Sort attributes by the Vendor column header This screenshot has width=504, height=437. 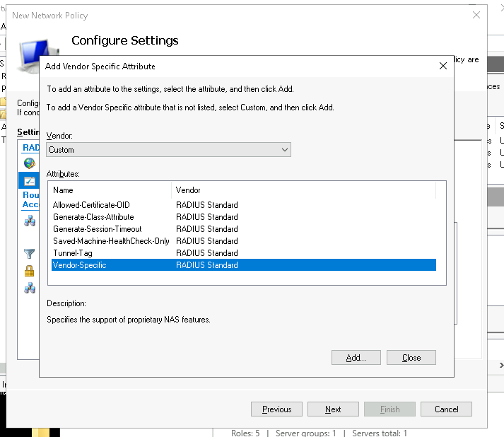point(303,190)
